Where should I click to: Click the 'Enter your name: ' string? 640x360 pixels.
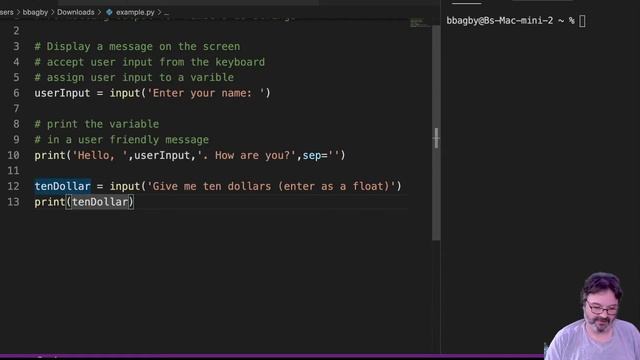point(206,93)
